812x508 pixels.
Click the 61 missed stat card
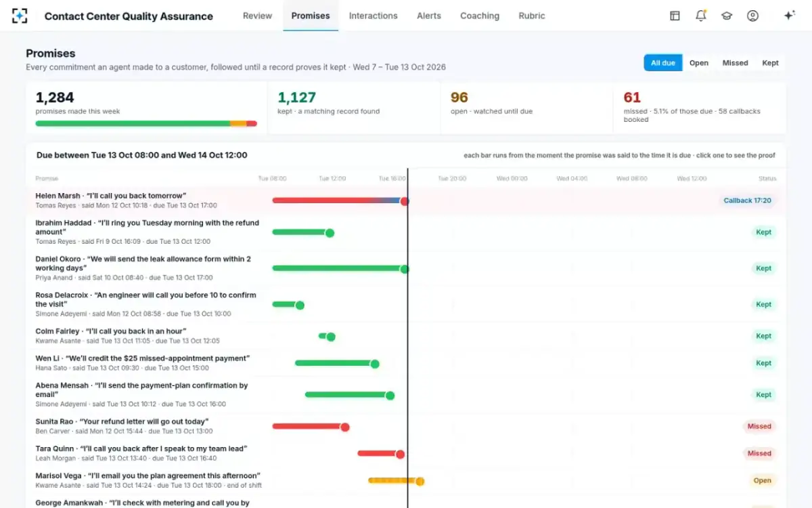700,108
